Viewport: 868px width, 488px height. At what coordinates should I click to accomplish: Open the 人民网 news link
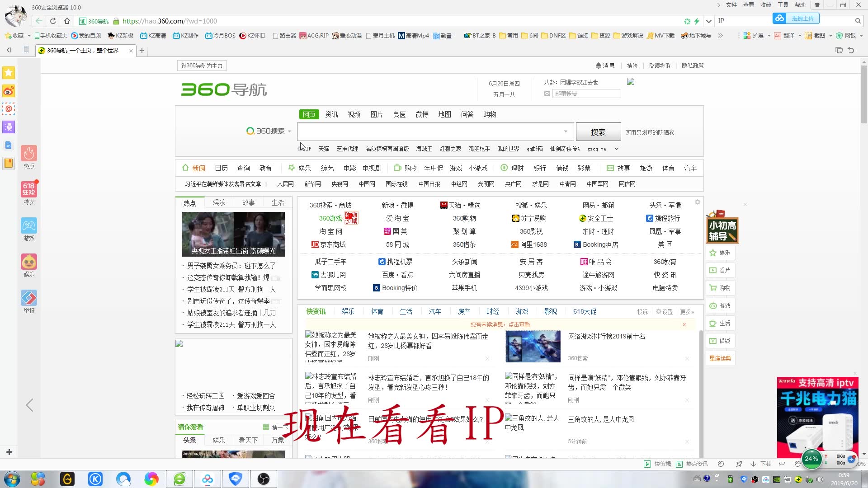point(285,184)
